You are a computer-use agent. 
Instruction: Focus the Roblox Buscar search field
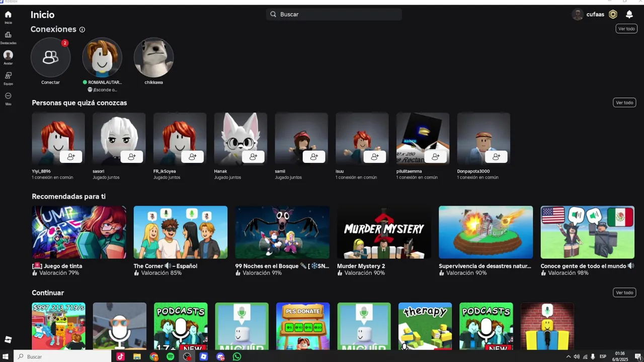[334, 15]
